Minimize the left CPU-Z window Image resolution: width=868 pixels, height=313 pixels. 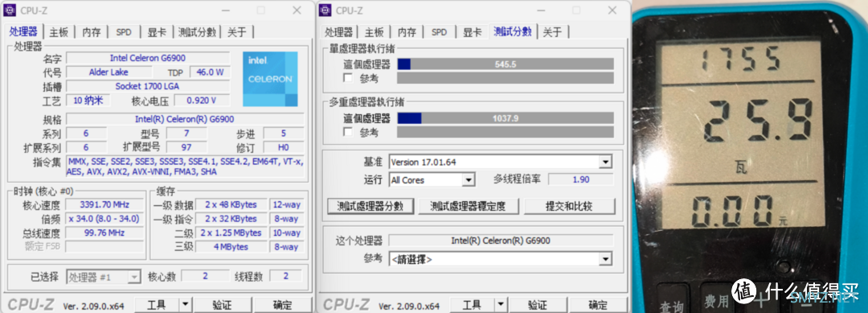(x=225, y=10)
